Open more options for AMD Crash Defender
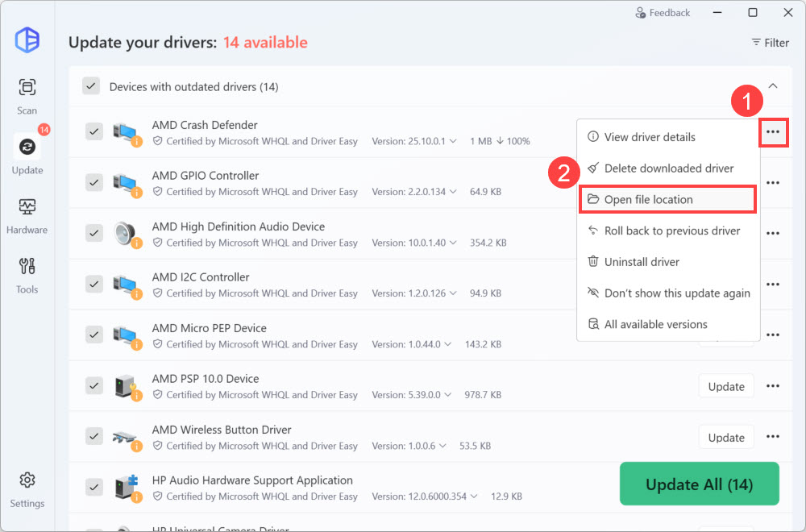 (x=773, y=131)
